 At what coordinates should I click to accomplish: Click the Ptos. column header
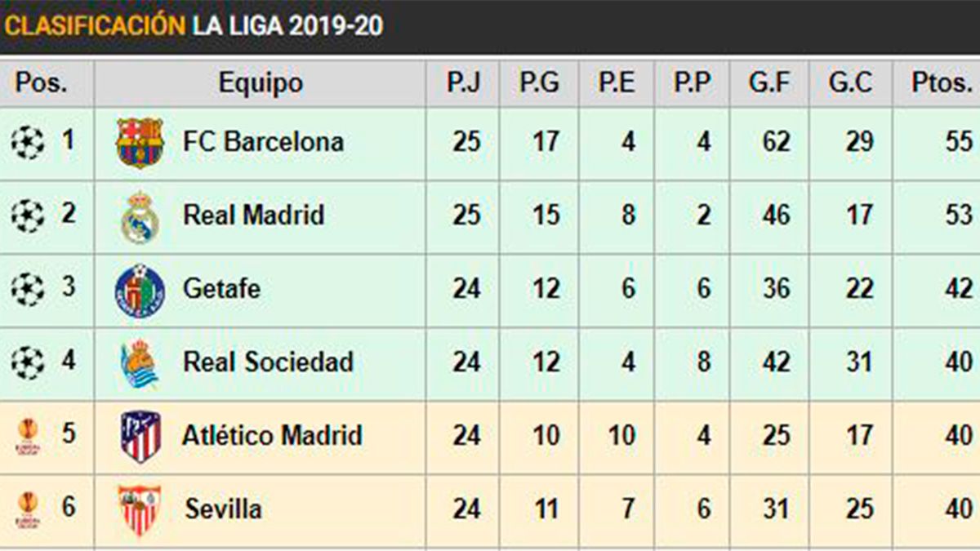(x=942, y=82)
